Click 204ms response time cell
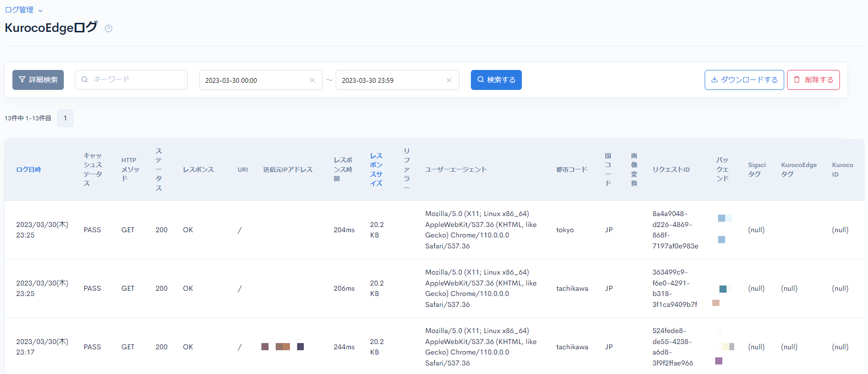 click(x=344, y=230)
